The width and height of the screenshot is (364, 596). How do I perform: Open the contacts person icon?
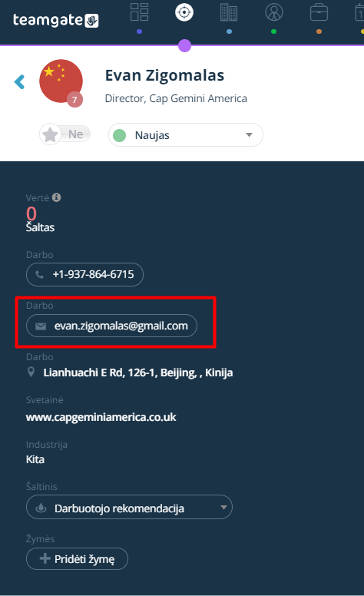tap(274, 12)
